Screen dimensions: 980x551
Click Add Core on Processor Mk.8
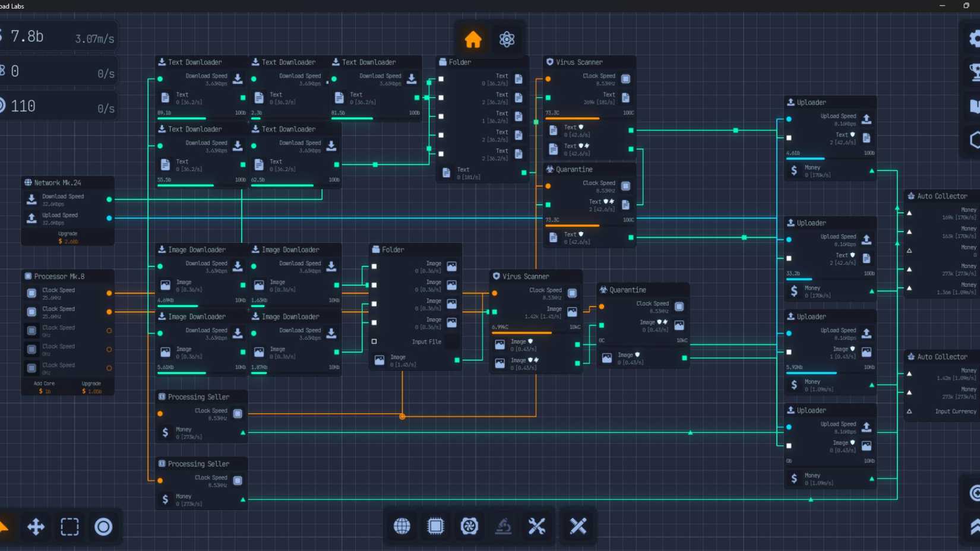pos(45,387)
